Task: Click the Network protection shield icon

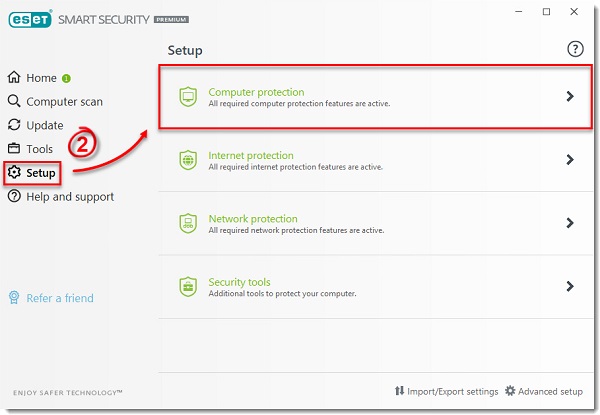Action: point(187,223)
